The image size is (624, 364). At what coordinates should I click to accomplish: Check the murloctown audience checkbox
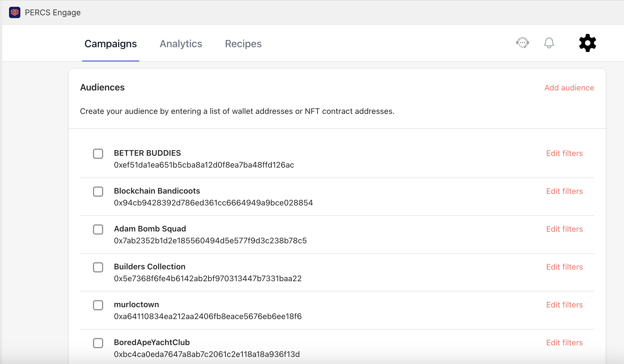point(98,305)
